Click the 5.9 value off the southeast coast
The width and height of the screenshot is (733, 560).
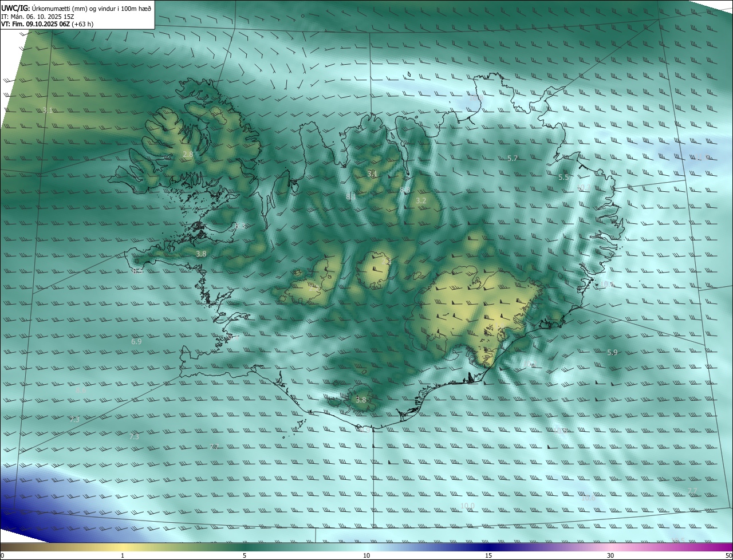click(x=612, y=352)
